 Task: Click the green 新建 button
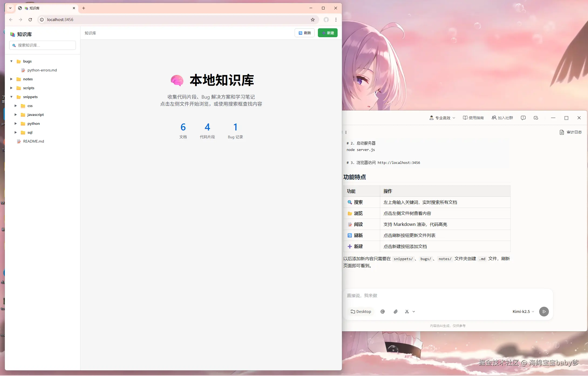(x=328, y=33)
